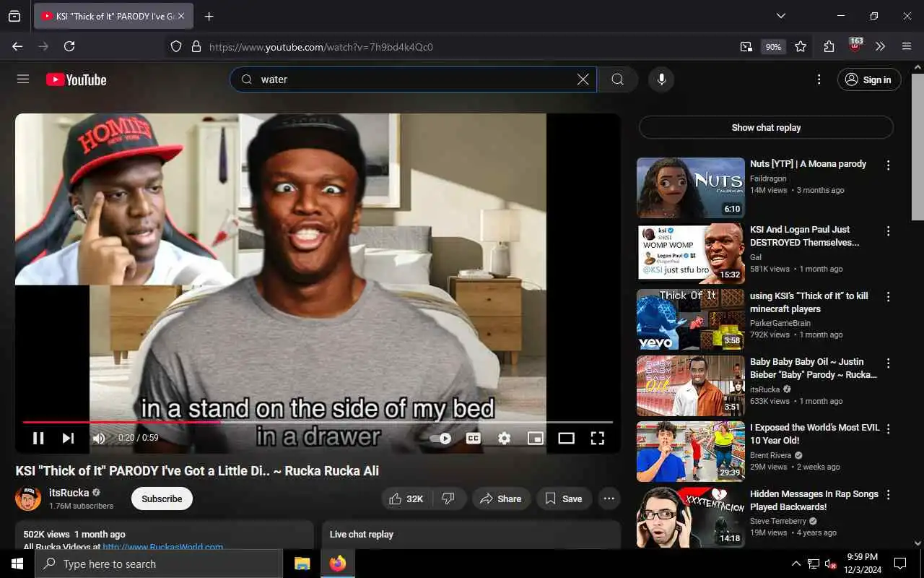Open tracking protection shield icon
The height and width of the screenshot is (578, 924).
click(x=176, y=46)
